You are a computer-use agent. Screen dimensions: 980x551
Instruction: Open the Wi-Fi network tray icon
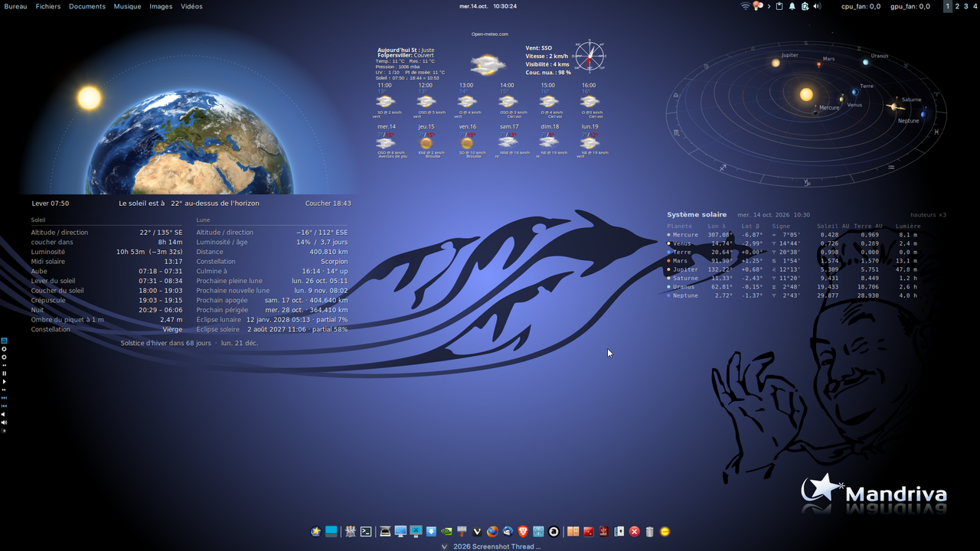pyautogui.click(x=746, y=6)
